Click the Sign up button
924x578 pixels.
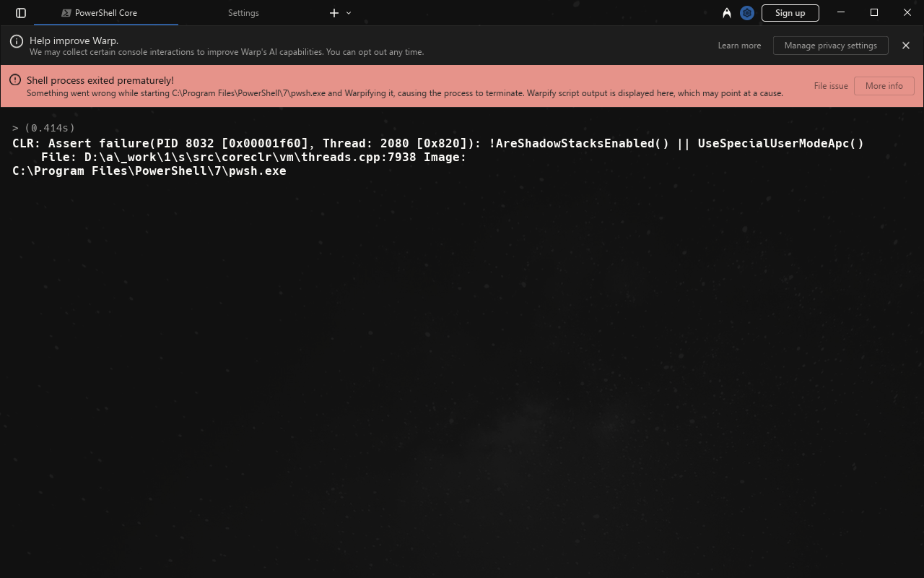click(x=790, y=13)
